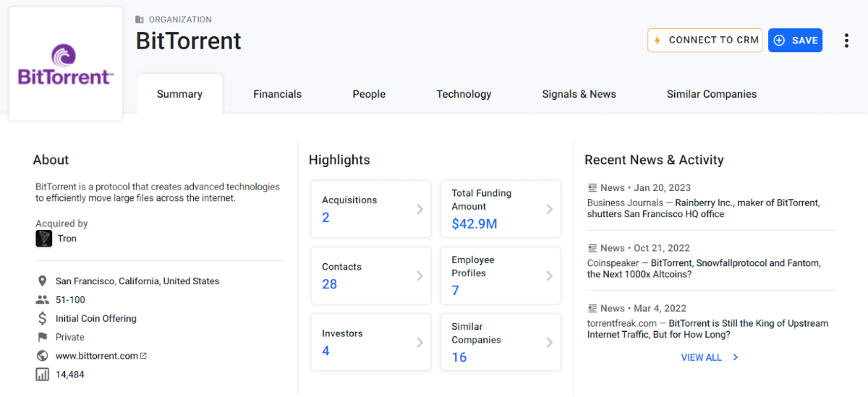Click the CONNECT TO CRM button
This screenshot has height=397, width=868.
click(x=705, y=40)
